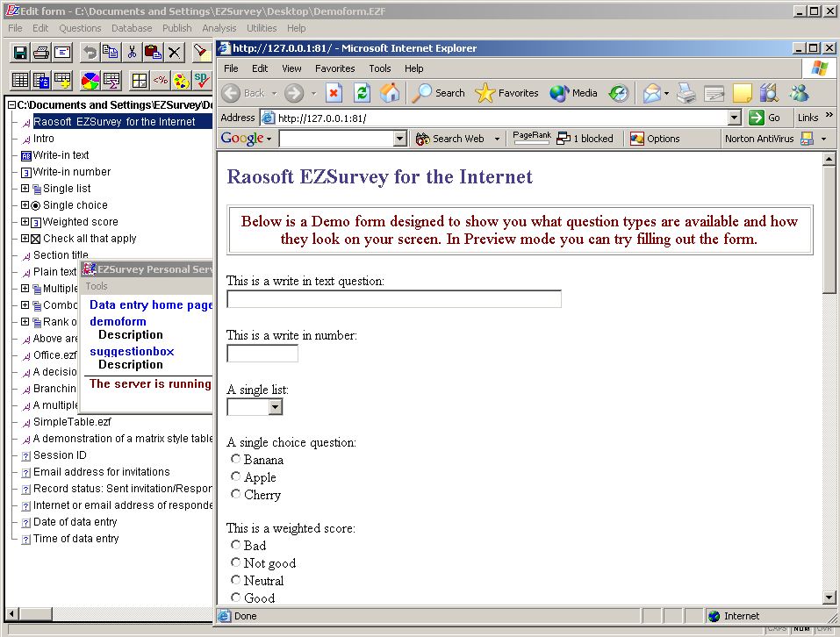Viewport: 840px width, 637px height.
Task: Open Analysis menu in EZSurvey
Action: point(219,28)
